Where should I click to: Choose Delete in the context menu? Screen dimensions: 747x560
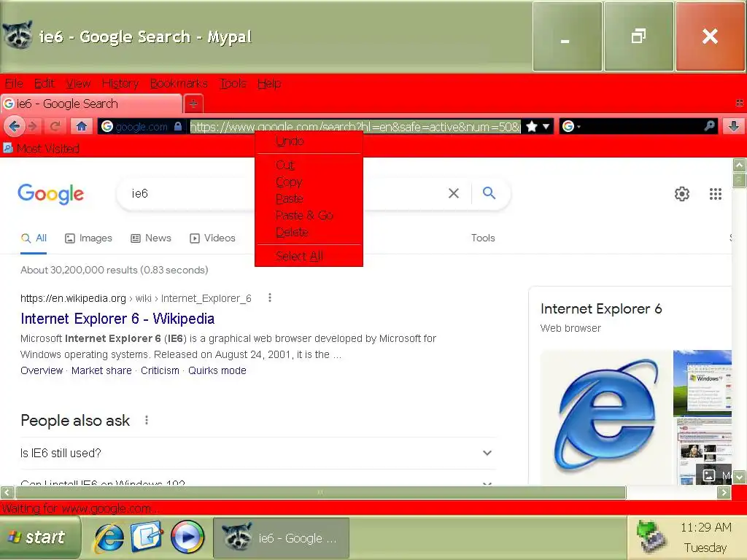pos(309,232)
